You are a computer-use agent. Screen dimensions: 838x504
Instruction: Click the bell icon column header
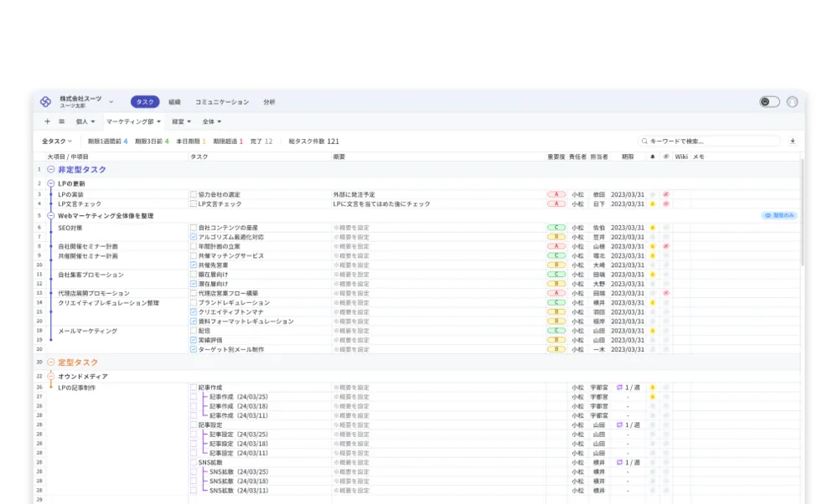pos(653,157)
